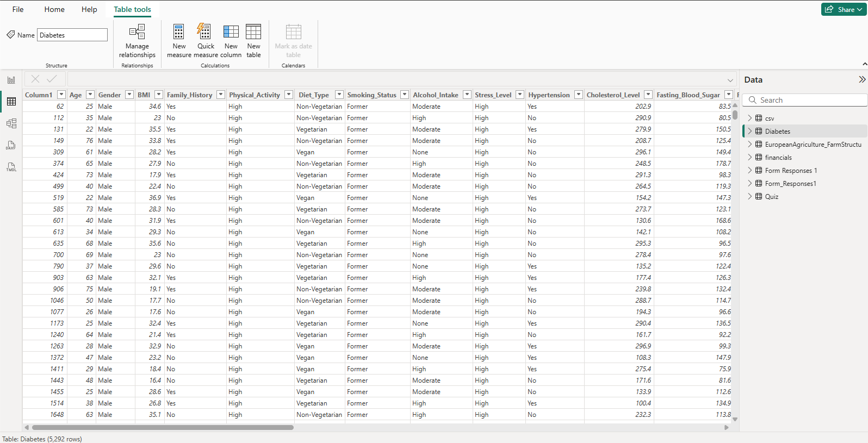868x443 pixels.
Task: Click the Share button
Action: pos(843,9)
